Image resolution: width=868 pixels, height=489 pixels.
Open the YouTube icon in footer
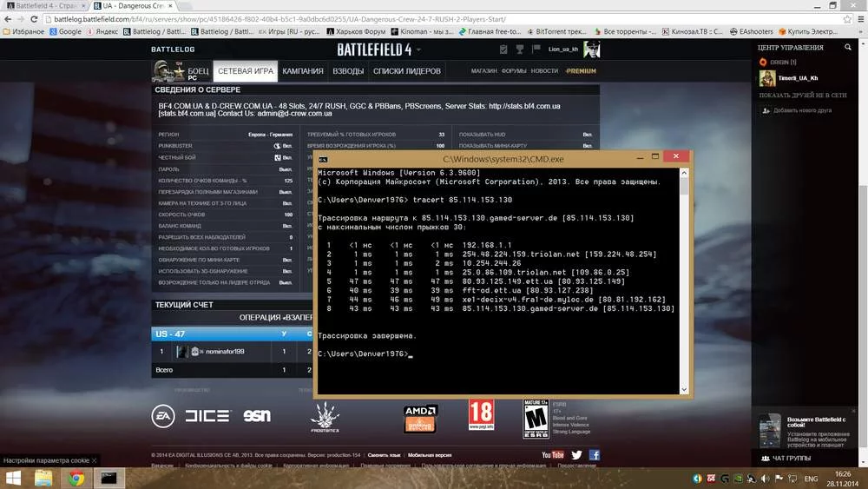pos(552,454)
